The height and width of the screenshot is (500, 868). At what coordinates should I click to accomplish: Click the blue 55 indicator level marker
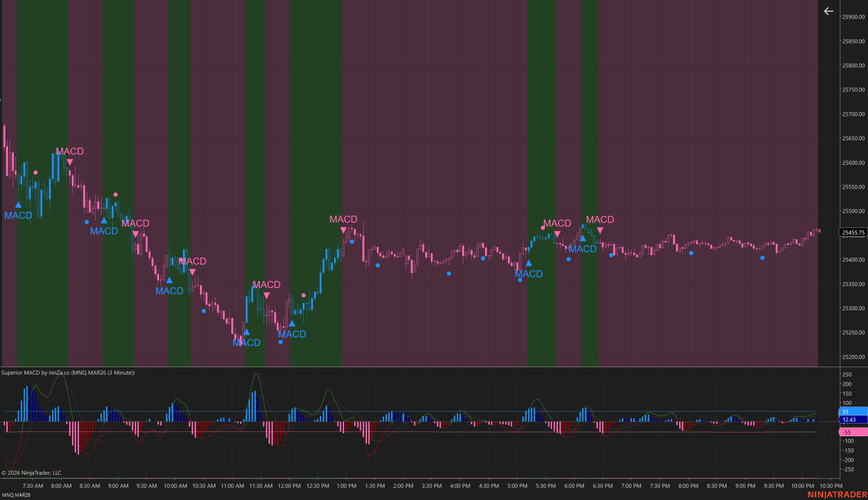tap(853, 411)
